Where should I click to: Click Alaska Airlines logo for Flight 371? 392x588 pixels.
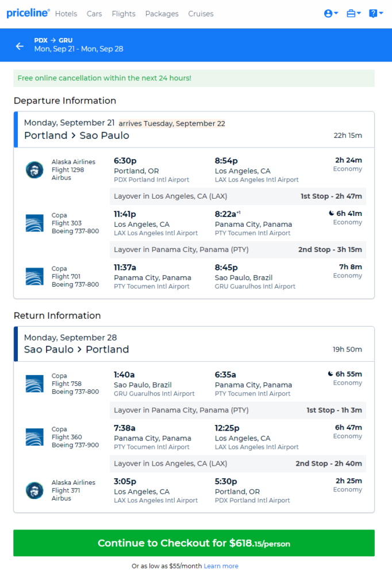point(34,490)
